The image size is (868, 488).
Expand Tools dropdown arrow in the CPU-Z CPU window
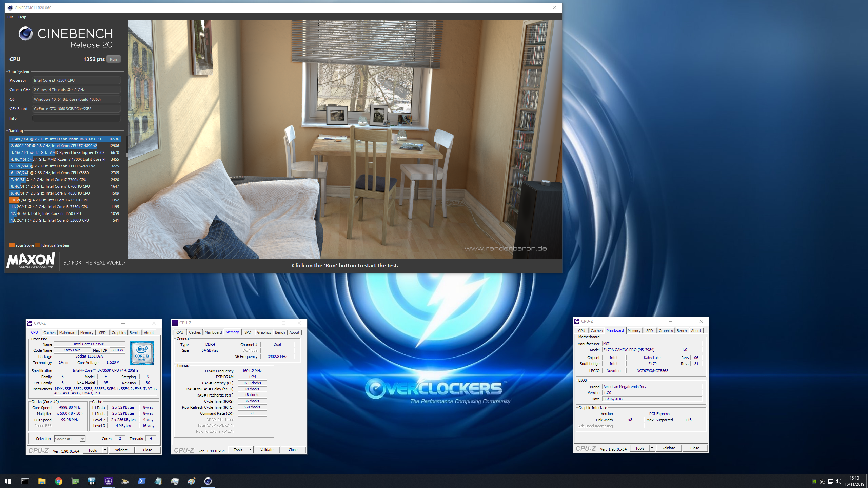105,450
